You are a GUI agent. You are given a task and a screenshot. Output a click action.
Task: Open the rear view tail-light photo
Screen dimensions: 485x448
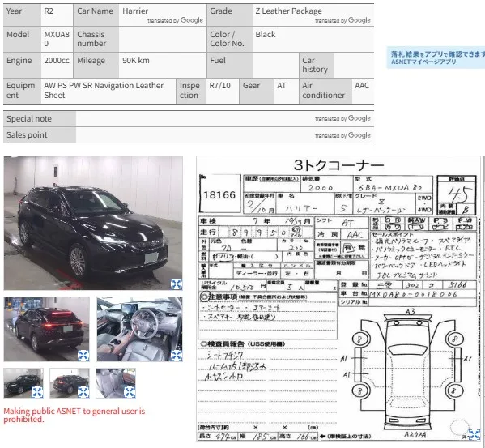(47, 329)
